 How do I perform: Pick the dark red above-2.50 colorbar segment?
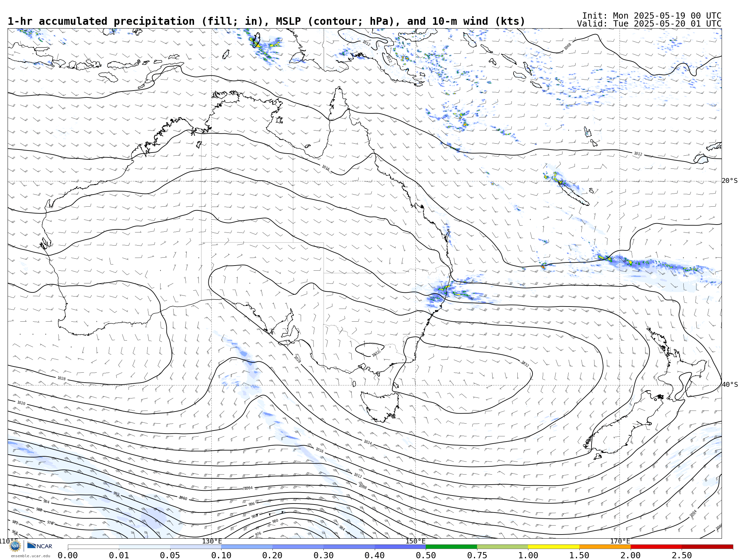(x=707, y=547)
